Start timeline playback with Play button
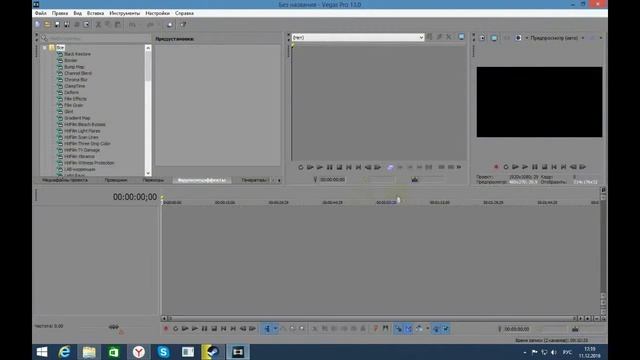 [195, 329]
